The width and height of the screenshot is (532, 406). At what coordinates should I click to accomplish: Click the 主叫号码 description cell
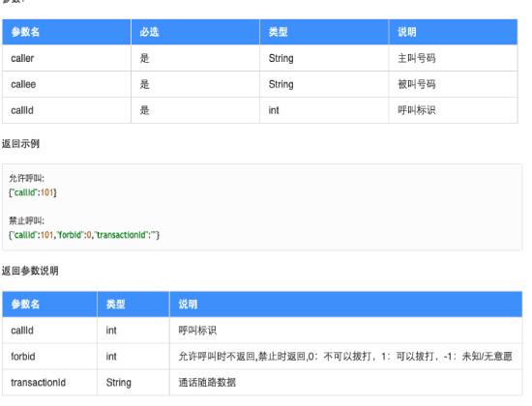(454, 58)
